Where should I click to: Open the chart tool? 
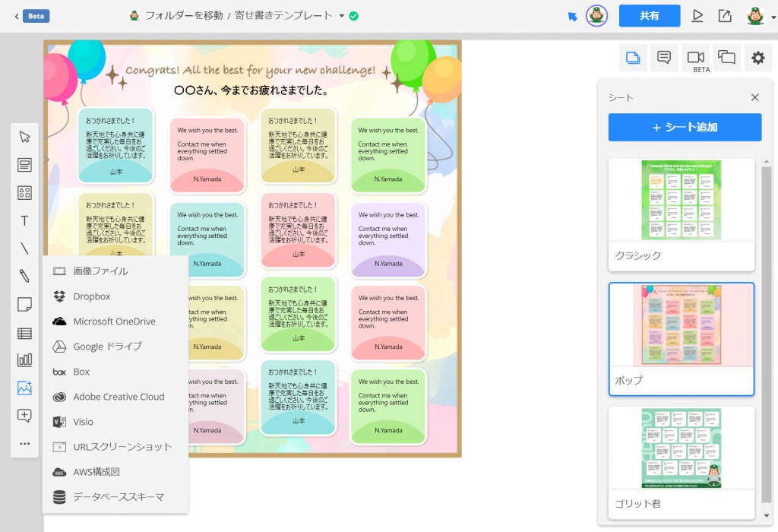point(24,360)
